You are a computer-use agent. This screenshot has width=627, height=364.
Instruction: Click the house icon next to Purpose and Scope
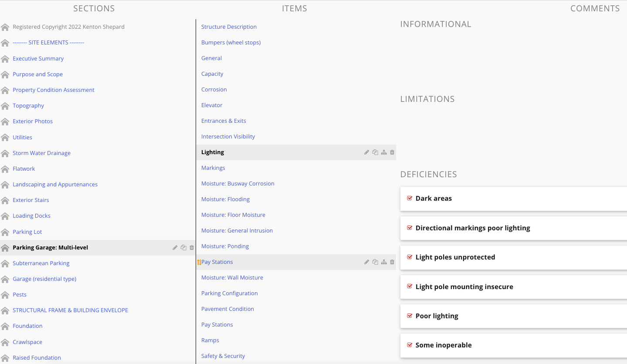tap(5, 74)
